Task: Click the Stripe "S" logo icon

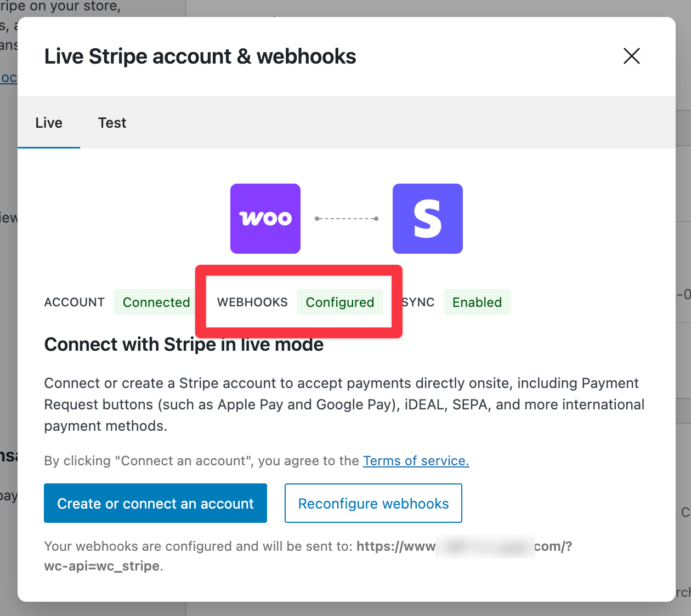Action: tap(427, 218)
